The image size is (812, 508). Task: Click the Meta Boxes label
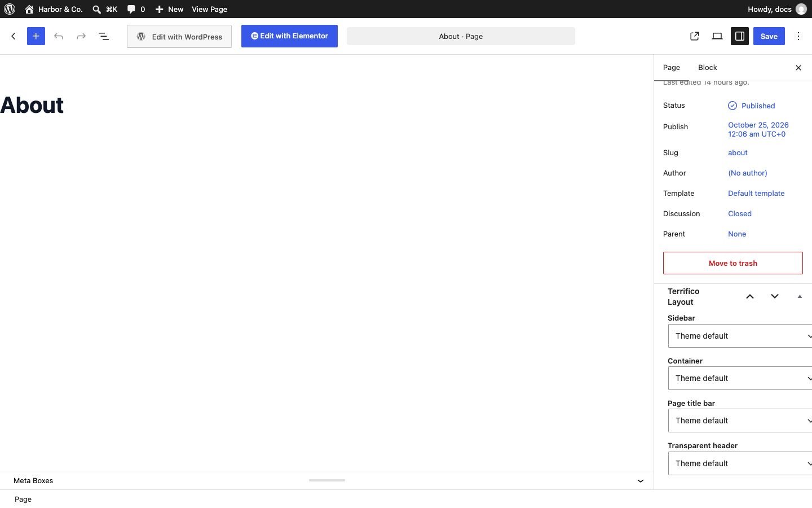tap(33, 481)
